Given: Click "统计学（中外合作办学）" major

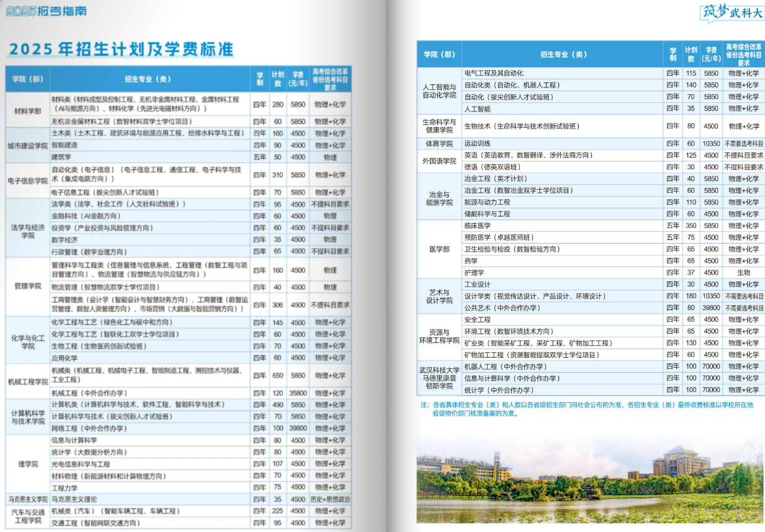Looking at the screenshot, I should [499, 390].
